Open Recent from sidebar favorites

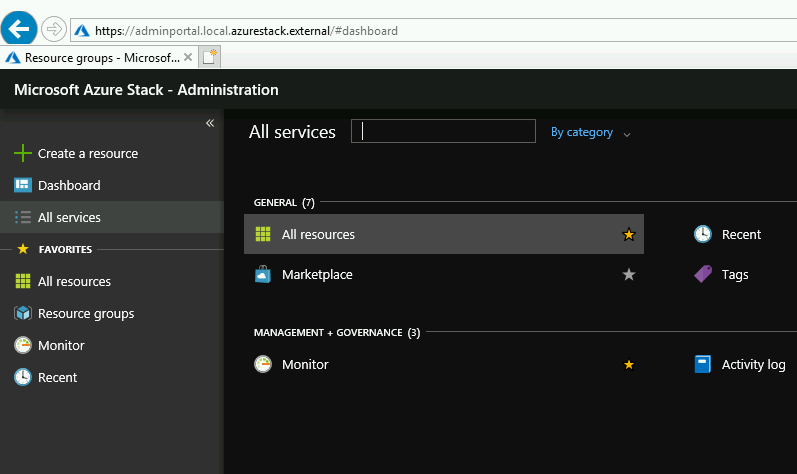pyautogui.click(x=57, y=377)
